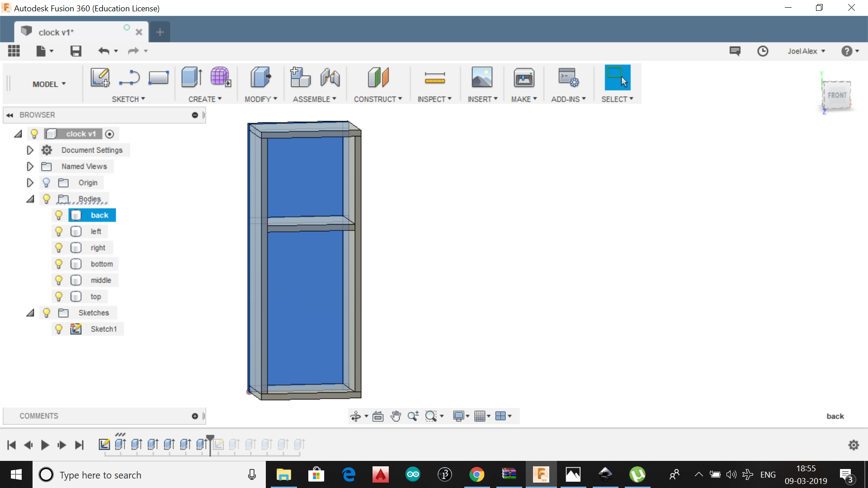868x488 pixels.
Task: Click the Joint icon in the Assemble group
Action: pyautogui.click(x=330, y=77)
